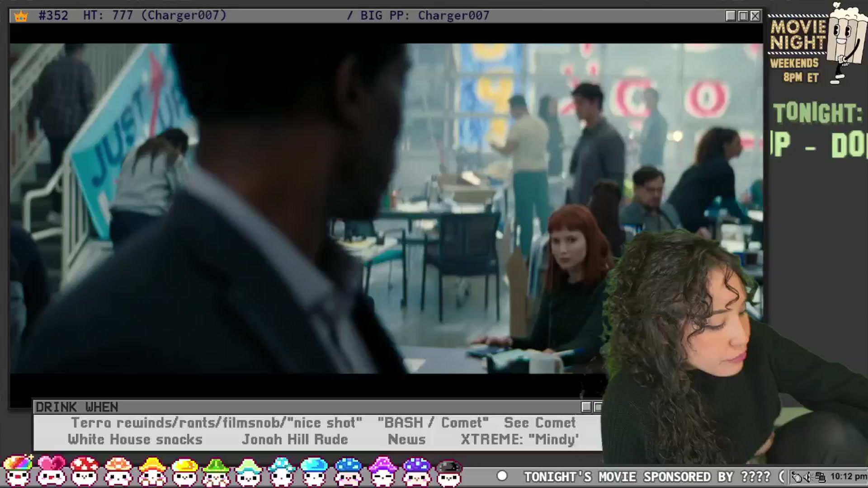Viewport: 868px width, 488px height.
Task: Click the "Terra rewinds/rants/filmsnob" rule
Action: (217, 423)
